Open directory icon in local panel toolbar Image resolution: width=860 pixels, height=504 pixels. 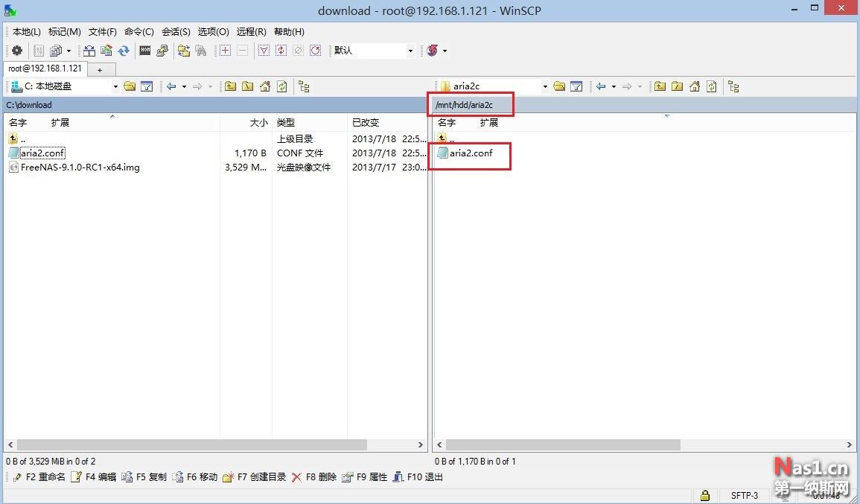pyautogui.click(x=130, y=86)
